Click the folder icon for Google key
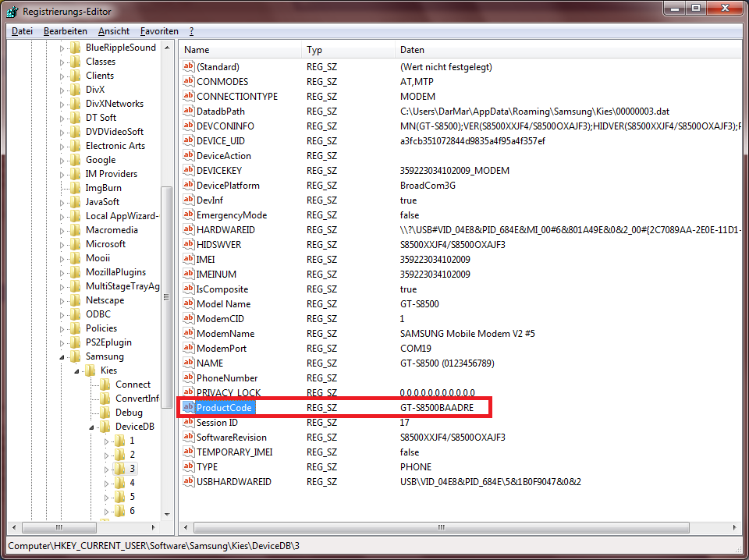749x560 pixels. [75, 160]
